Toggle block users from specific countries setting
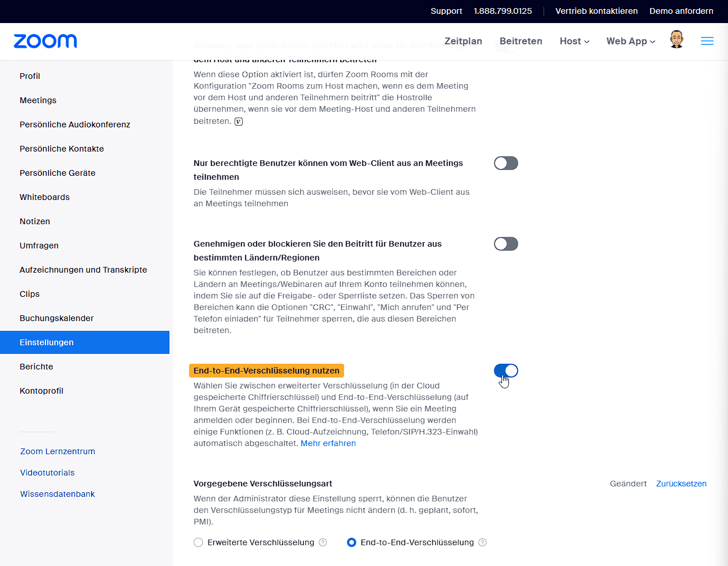 coord(506,244)
